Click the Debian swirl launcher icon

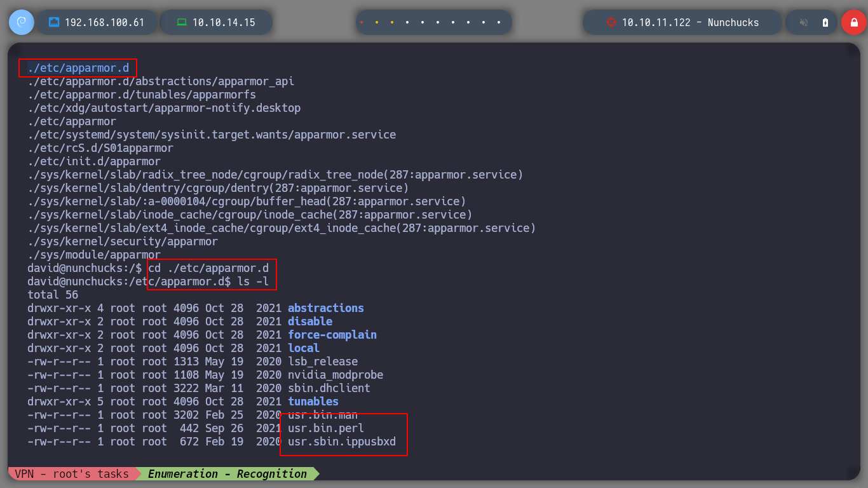coord(21,22)
